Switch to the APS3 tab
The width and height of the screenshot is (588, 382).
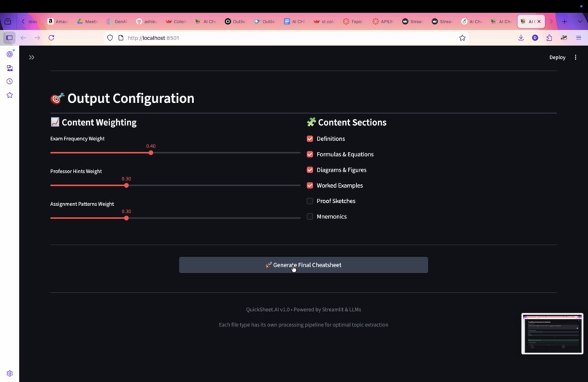point(382,21)
